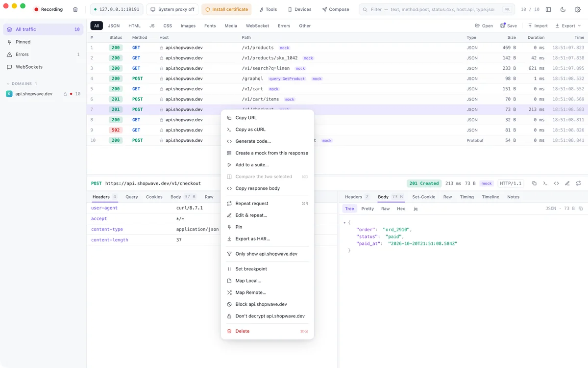Viewport: 588px width, 368px height.
Task: Choose Block api.shopwave.dev menu item
Action: [268, 304]
